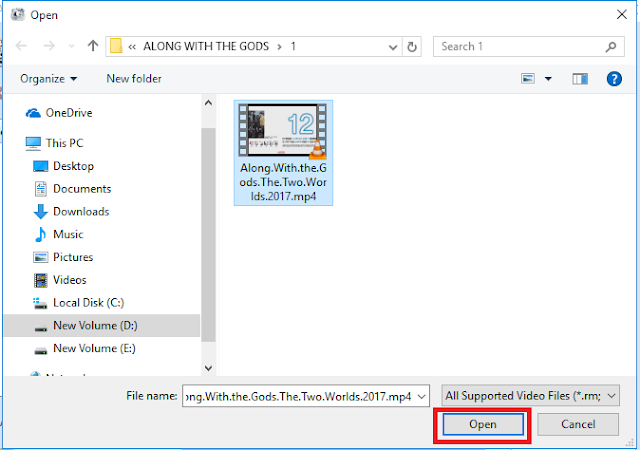Image resolution: width=640 pixels, height=450 pixels.
Task: Open the Videos folder
Action: coord(69,280)
